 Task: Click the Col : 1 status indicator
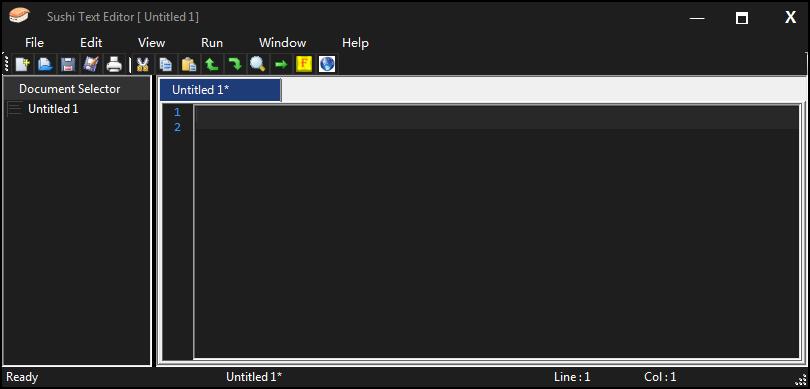click(x=660, y=377)
